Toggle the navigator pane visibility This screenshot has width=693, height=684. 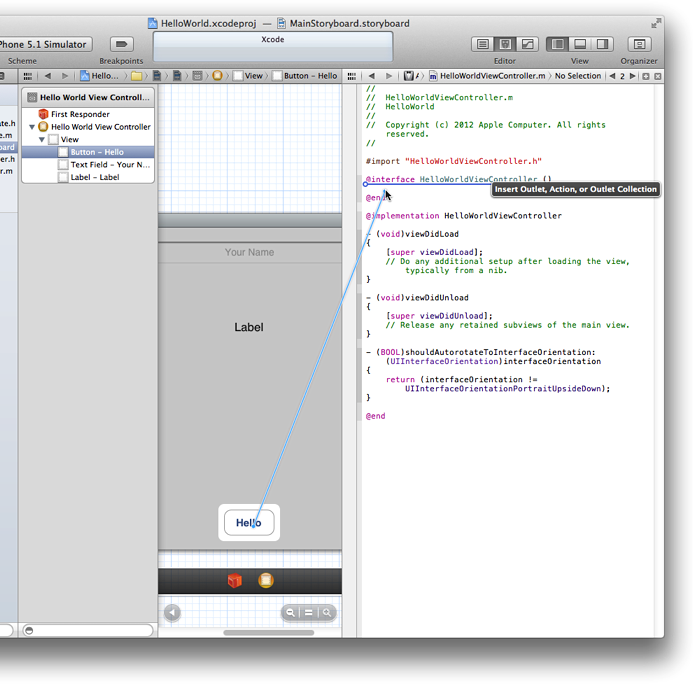pyautogui.click(x=557, y=44)
